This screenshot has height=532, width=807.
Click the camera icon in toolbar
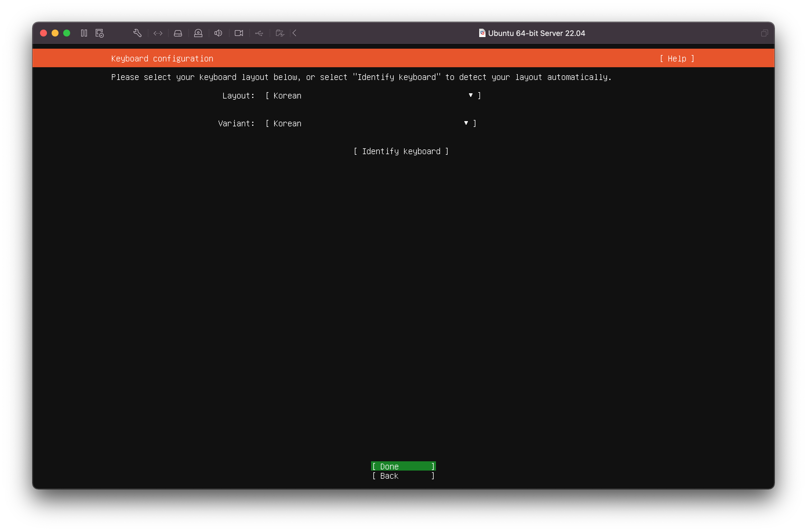239,33
